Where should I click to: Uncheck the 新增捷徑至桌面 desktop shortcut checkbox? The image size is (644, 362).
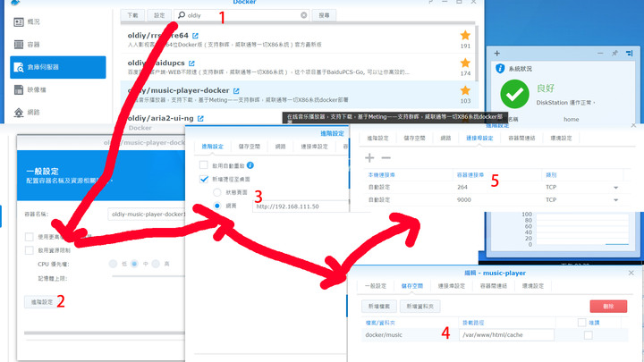[204, 179]
